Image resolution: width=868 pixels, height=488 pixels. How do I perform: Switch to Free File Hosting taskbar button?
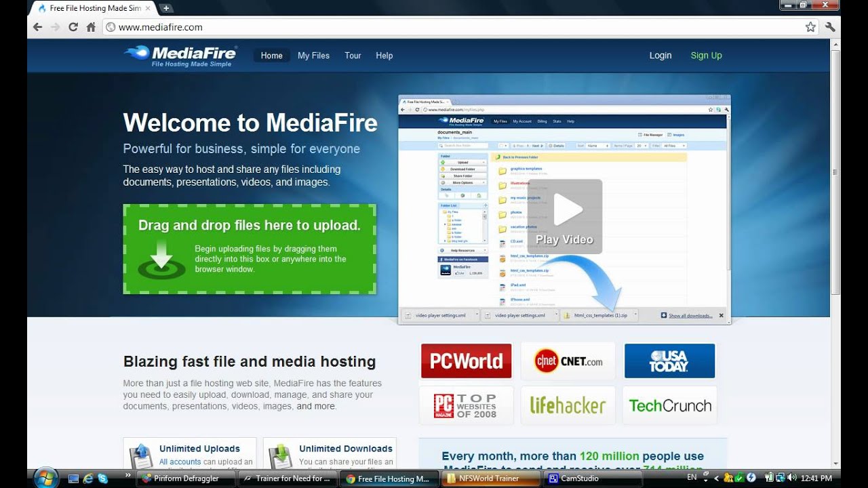(389, 479)
